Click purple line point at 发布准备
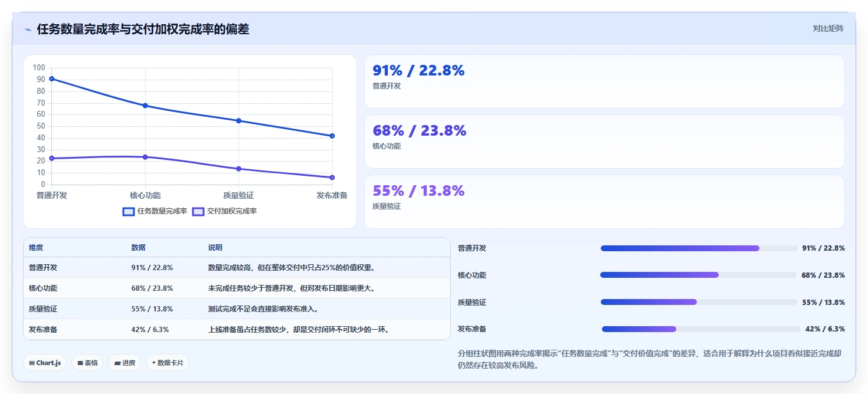Screen dimensions: 868x394 [332, 178]
